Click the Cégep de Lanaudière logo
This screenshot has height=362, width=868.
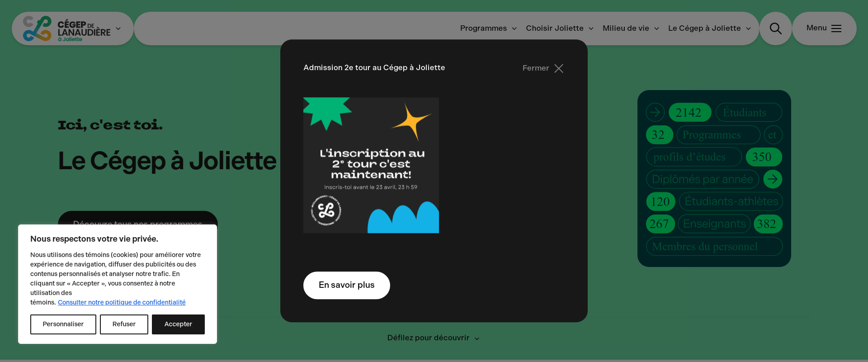[x=66, y=29]
